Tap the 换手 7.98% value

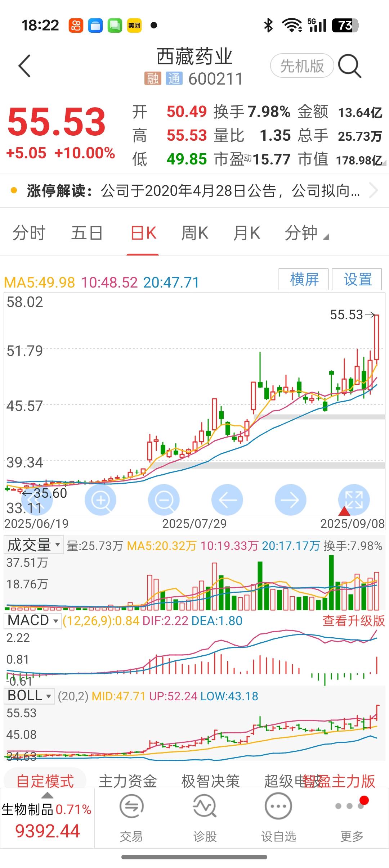point(269,112)
